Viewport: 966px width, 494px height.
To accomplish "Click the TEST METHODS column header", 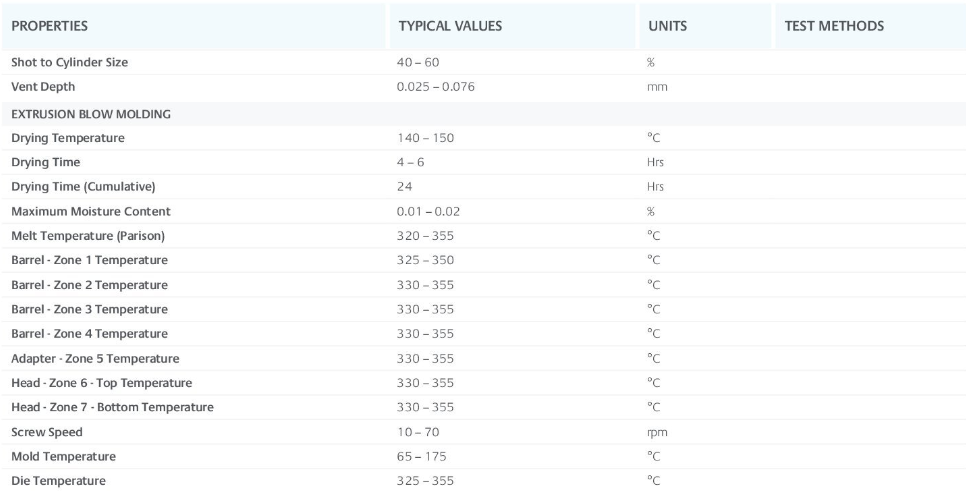I will pyautogui.click(x=834, y=26).
